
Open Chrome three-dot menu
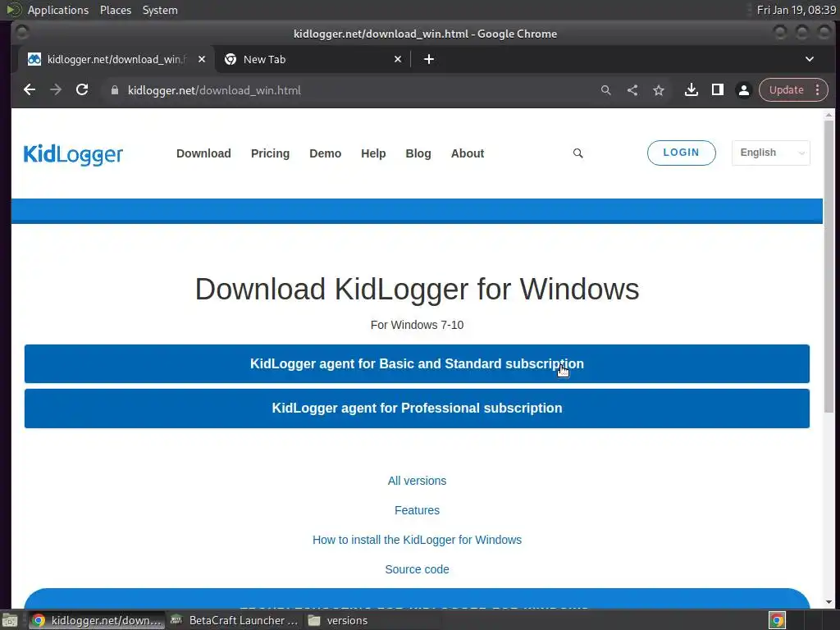click(818, 90)
